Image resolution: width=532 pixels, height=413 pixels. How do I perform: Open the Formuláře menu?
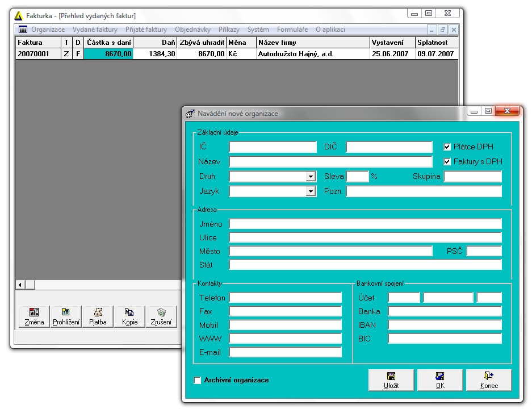pyautogui.click(x=292, y=30)
